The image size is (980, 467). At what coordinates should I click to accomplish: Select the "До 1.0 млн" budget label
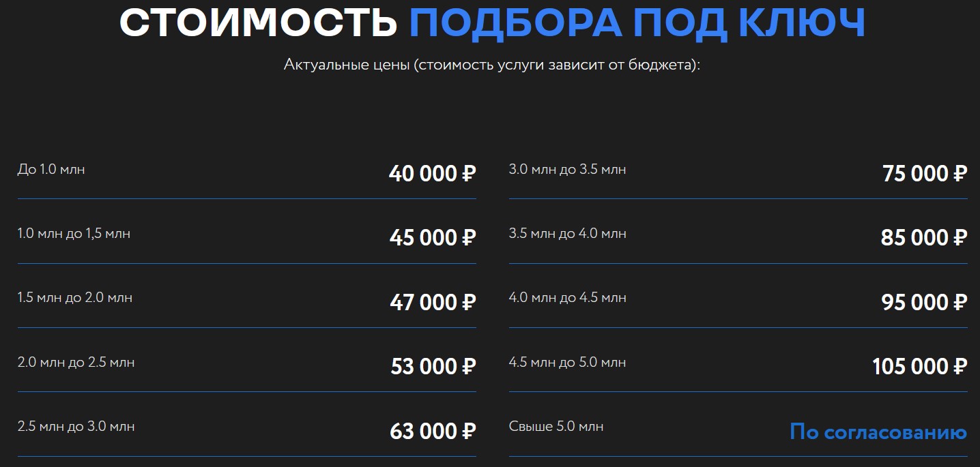point(51,169)
